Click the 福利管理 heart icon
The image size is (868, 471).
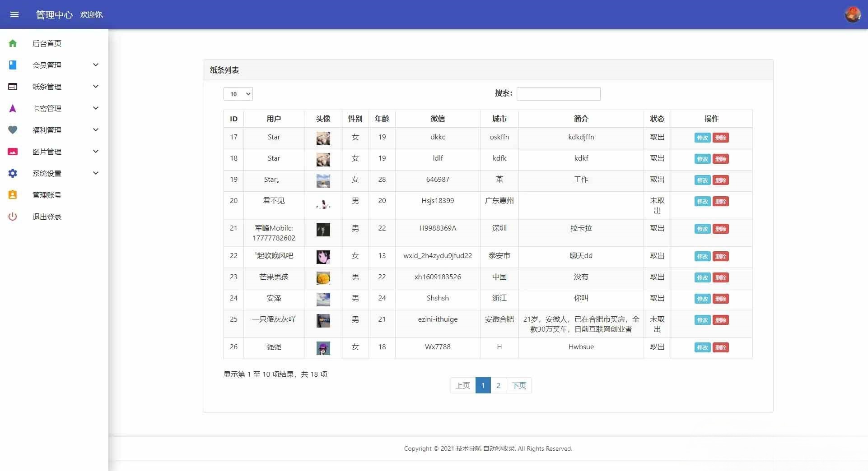pos(12,129)
